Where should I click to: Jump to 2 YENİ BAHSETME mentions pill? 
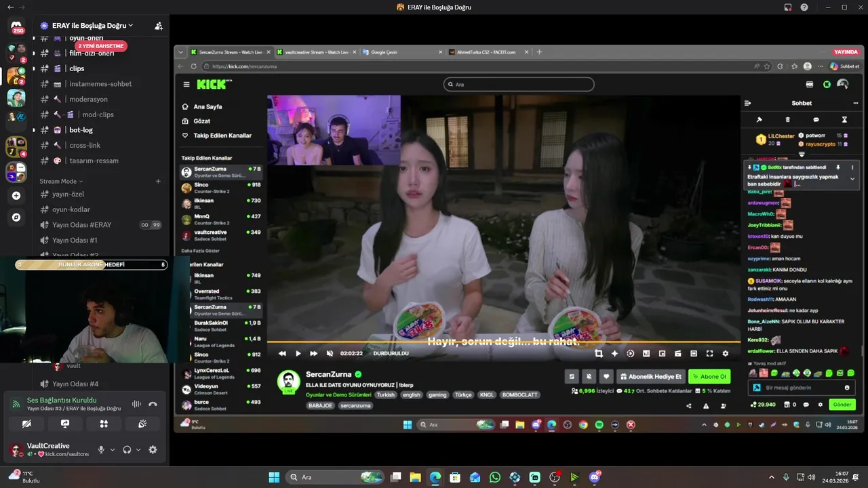(101, 46)
